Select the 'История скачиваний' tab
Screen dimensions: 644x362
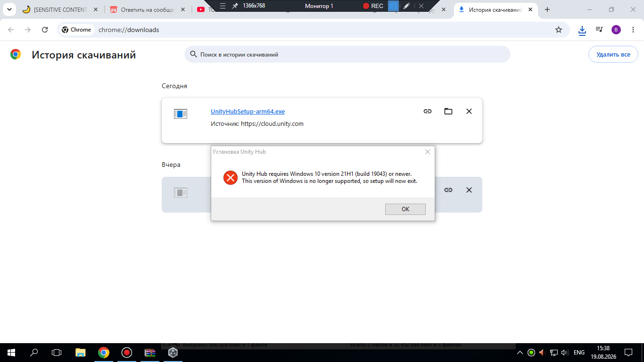(x=496, y=9)
